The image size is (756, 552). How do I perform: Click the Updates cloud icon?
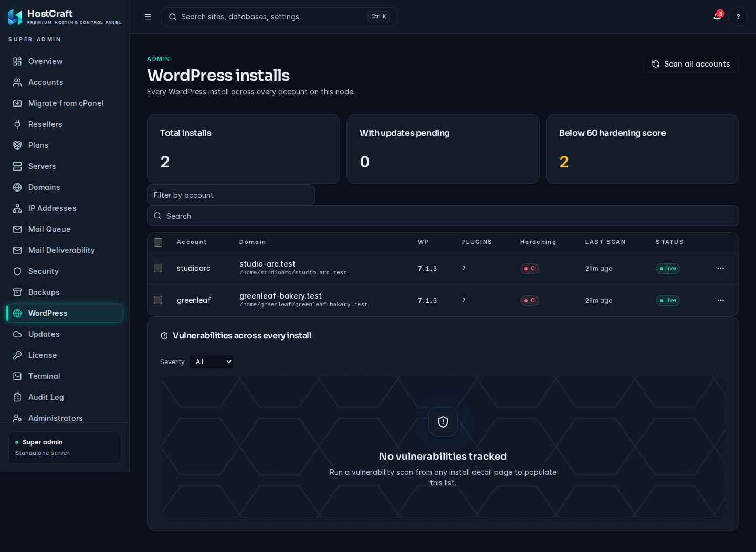17,334
